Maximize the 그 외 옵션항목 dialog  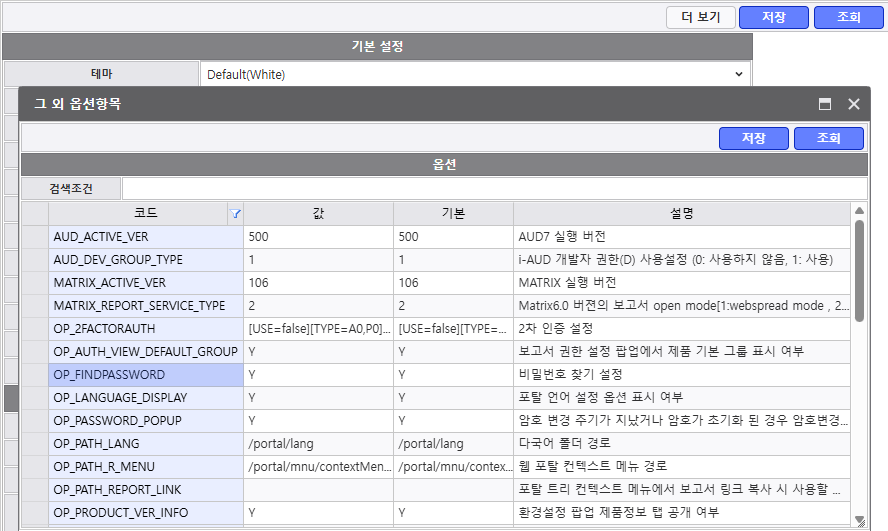pyautogui.click(x=825, y=104)
